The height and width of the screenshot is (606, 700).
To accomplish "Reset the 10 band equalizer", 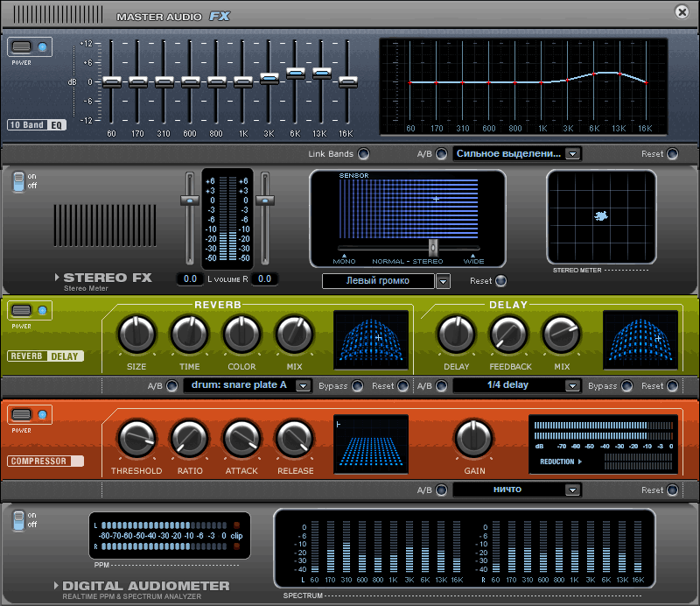I will click(x=672, y=154).
